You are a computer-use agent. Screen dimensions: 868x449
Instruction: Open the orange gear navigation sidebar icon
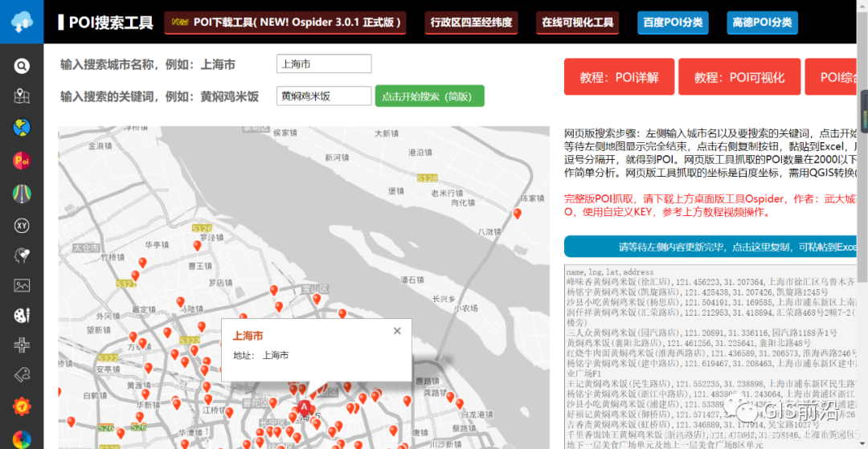[x=22, y=406]
